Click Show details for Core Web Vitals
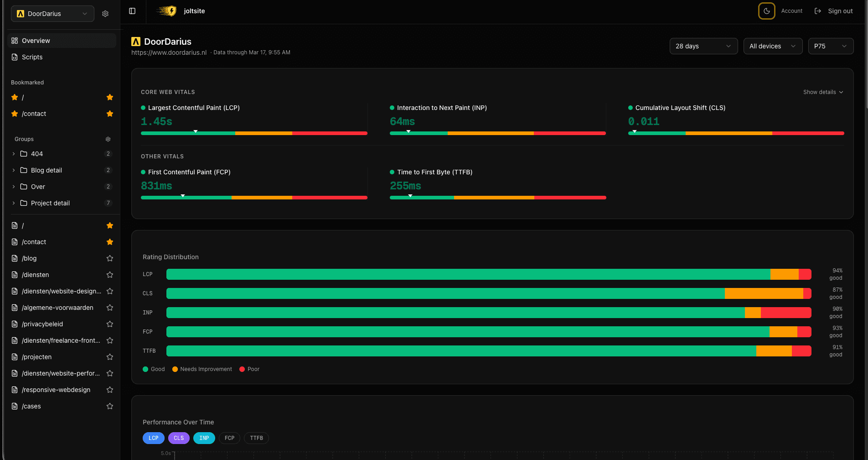Screen dimensions: 868x460 coord(823,92)
